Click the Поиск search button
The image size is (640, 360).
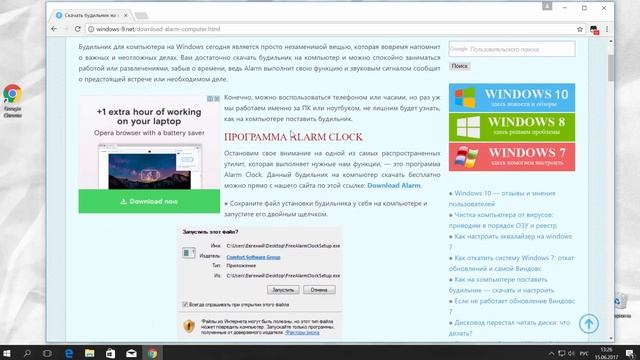[x=460, y=66]
